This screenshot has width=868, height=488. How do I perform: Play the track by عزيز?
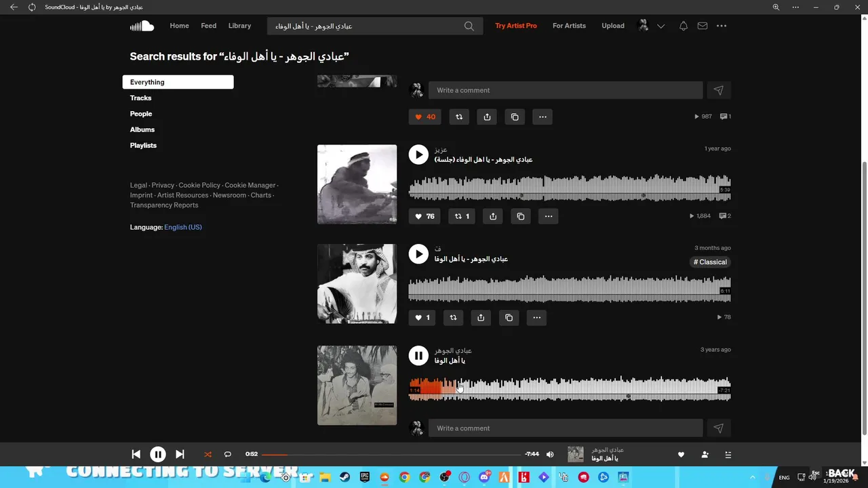click(x=418, y=155)
